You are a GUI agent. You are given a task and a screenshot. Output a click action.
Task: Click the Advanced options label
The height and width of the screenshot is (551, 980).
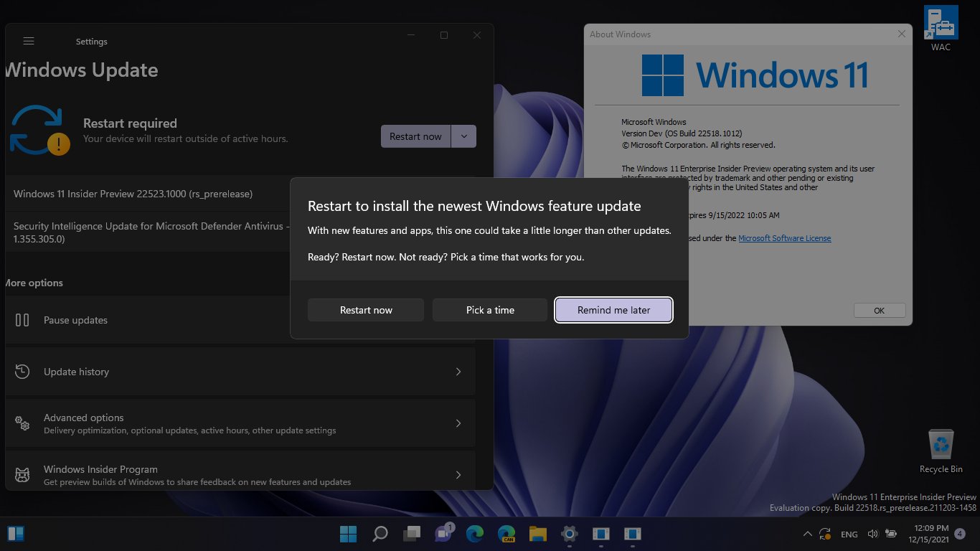(84, 418)
